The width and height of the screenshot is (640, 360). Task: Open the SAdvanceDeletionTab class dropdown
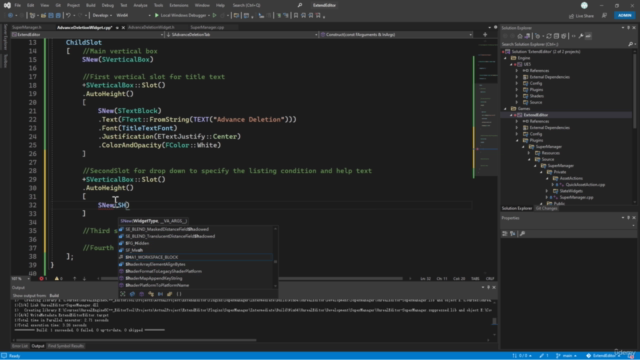242,35
